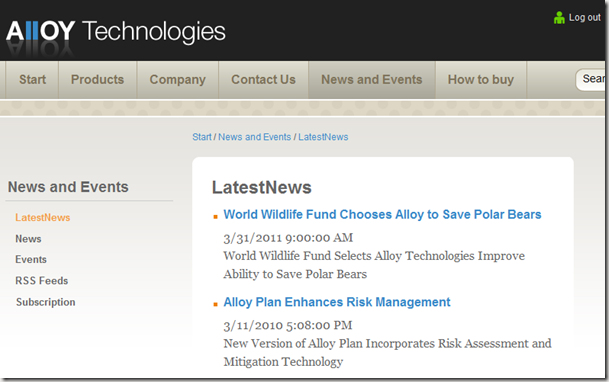The image size is (609, 382).
Task: Click inside the Search input field
Action: click(x=591, y=80)
